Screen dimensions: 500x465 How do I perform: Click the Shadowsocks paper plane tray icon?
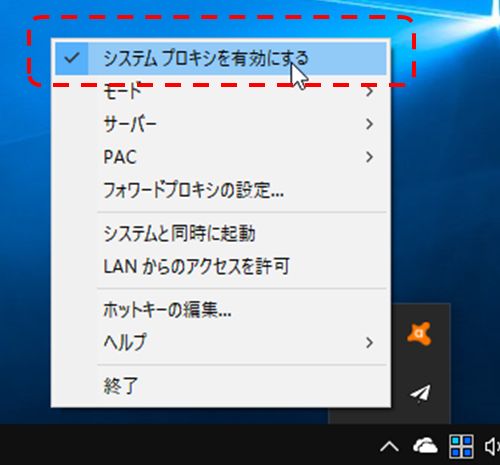(x=420, y=393)
